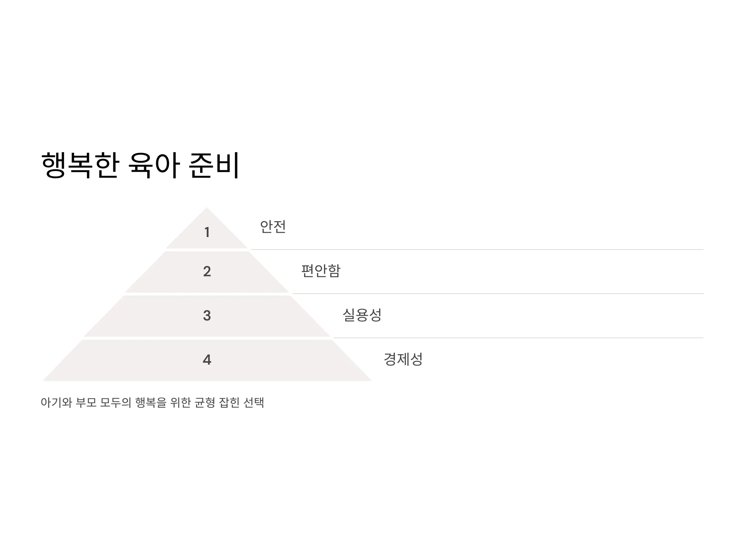
Task: Click the divider line beneath 안전
Action: click(477, 250)
